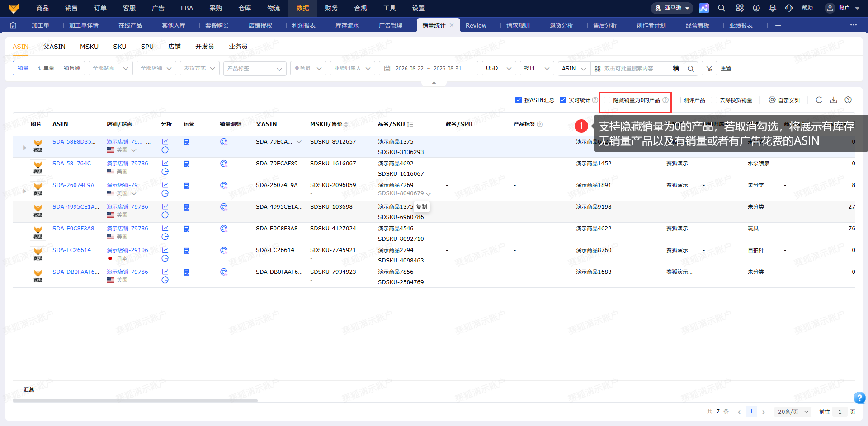Add a new tab with plus icon
The image size is (868, 426).
coord(778,25)
